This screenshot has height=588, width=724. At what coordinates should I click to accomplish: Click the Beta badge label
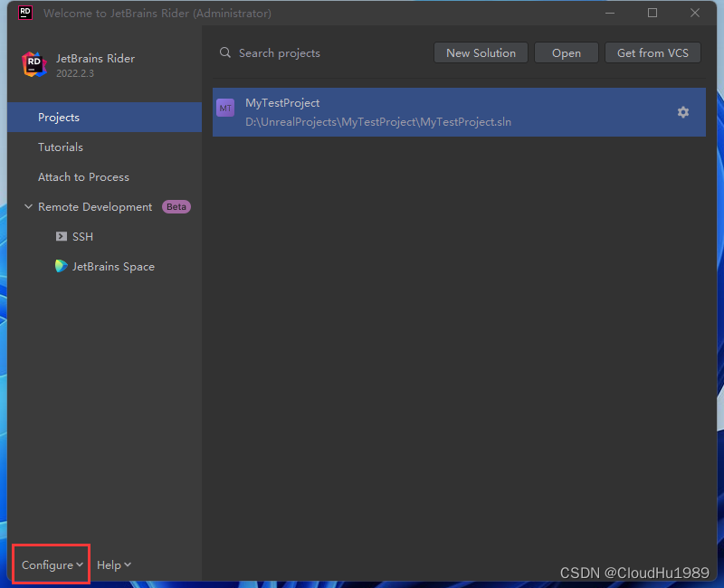coord(176,207)
